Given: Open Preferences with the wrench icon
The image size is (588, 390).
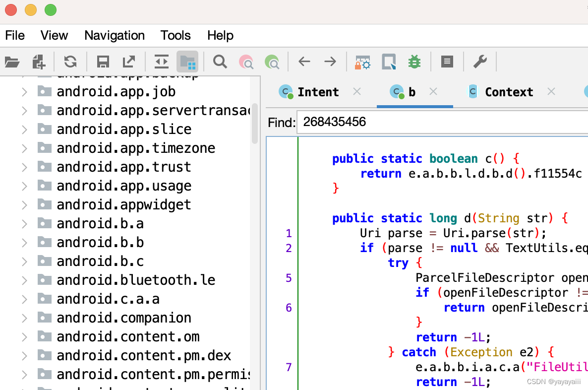Looking at the screenshot, I should click(480, 62).
